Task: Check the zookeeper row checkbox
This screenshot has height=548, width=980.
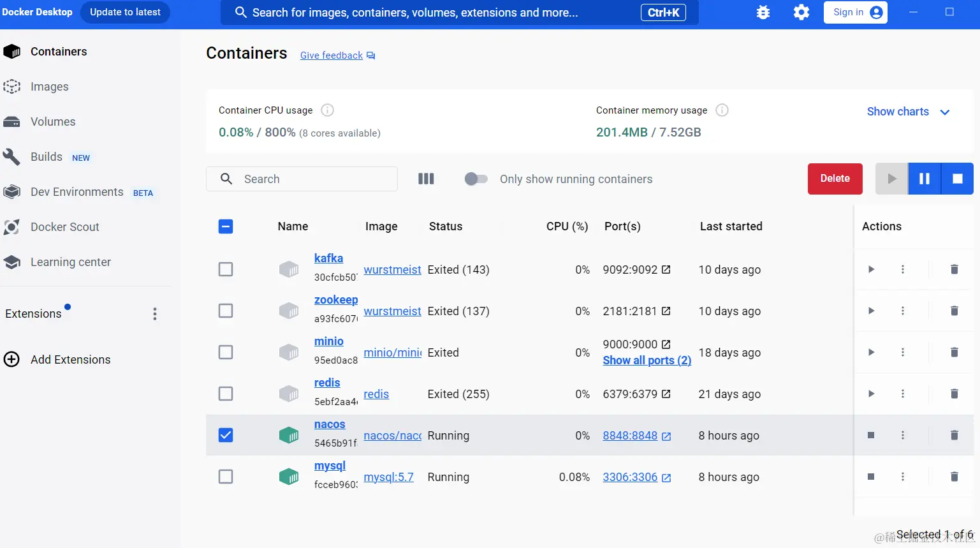Action: coord(226,311)
